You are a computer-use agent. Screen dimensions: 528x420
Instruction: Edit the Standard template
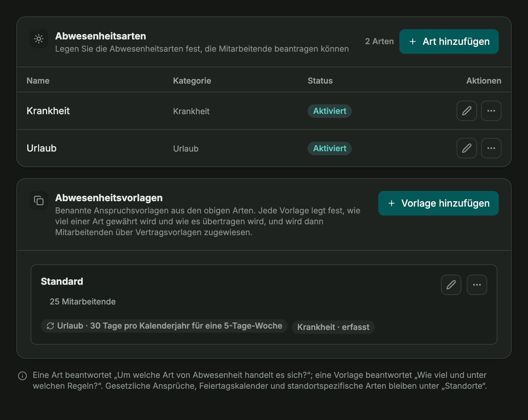[451, 285]
